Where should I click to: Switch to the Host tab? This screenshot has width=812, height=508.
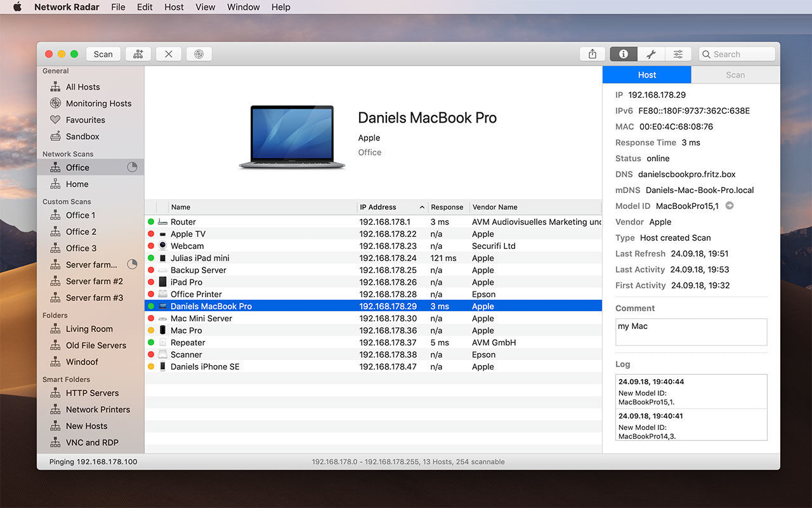pyautogui.click(x=646, y=75)
